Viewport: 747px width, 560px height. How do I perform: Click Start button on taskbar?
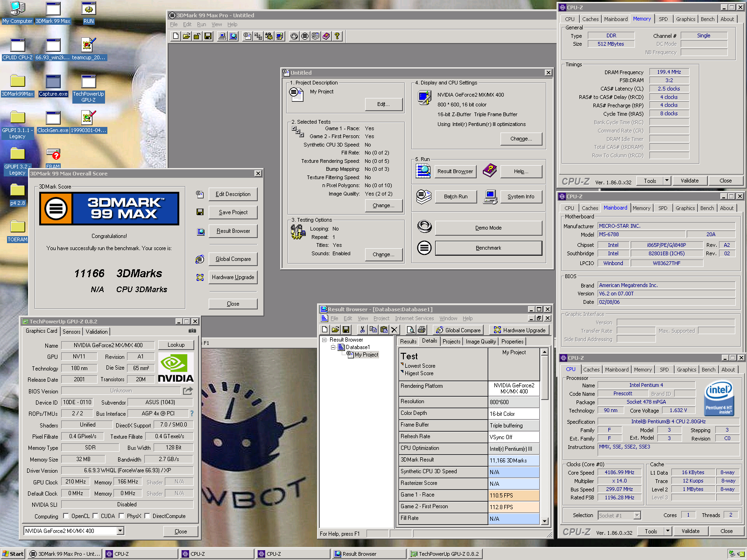coord(13,554)
